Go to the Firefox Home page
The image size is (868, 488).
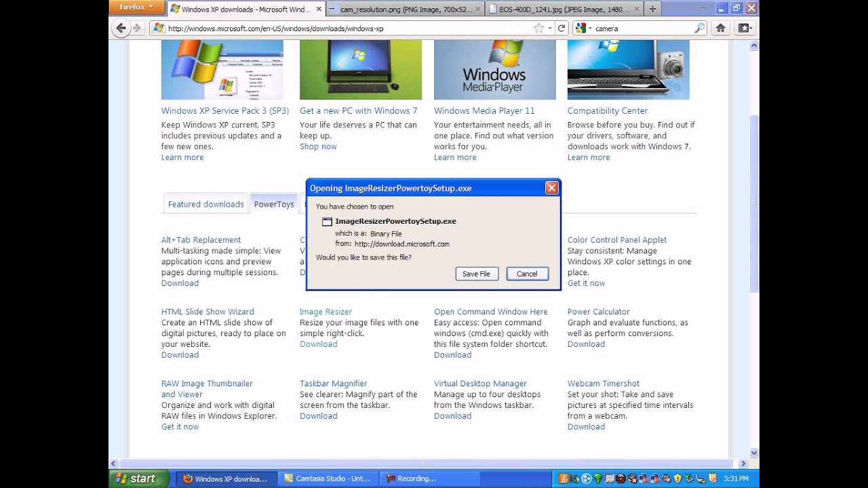click(x=721, y=28)
